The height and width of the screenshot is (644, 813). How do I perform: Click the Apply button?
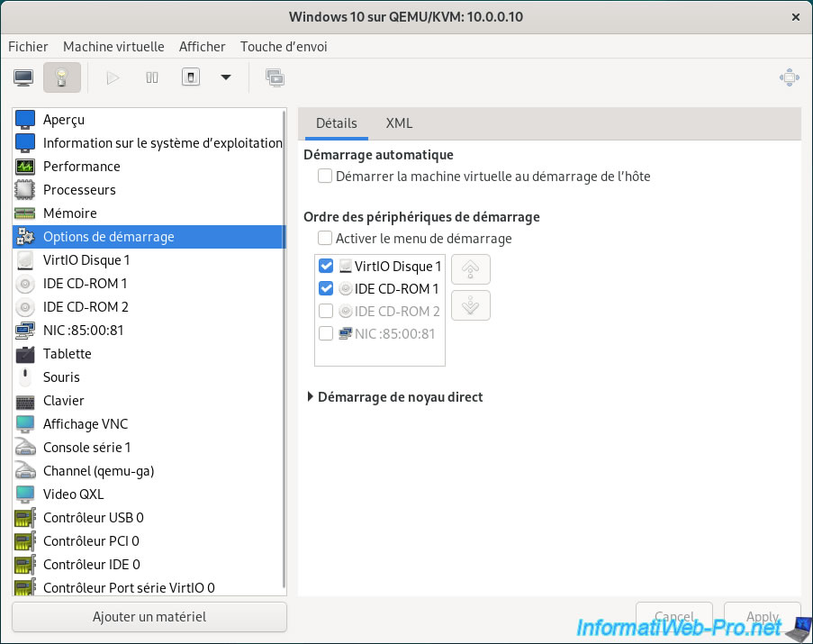763,616
